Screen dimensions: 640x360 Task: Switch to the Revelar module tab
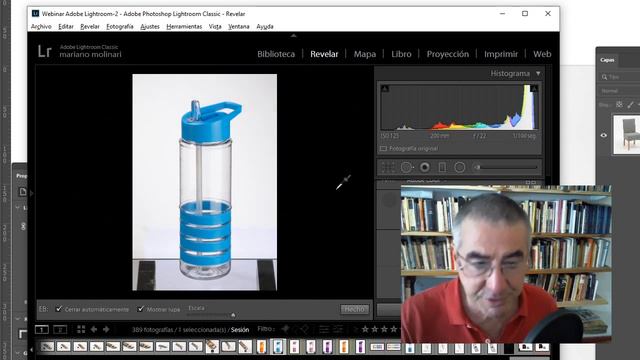pos(324,54)
